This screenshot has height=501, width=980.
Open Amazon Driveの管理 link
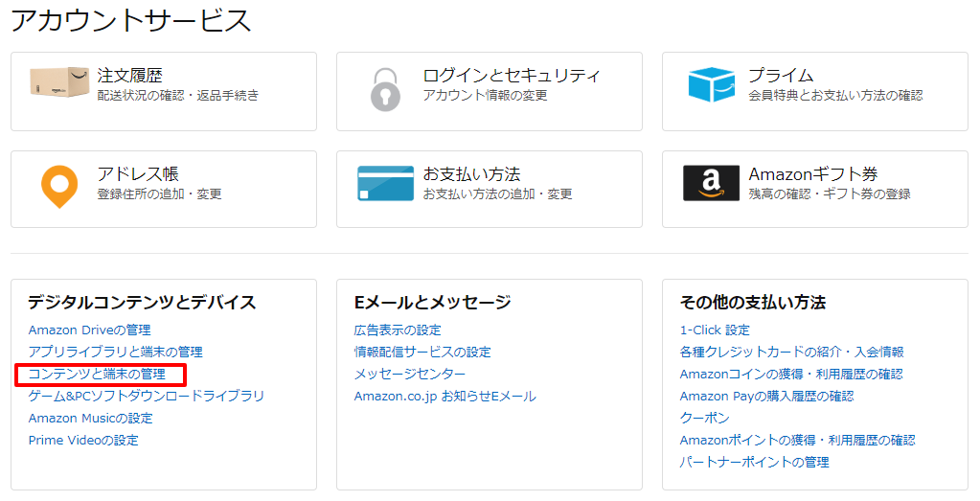click(x=89, y=330)
